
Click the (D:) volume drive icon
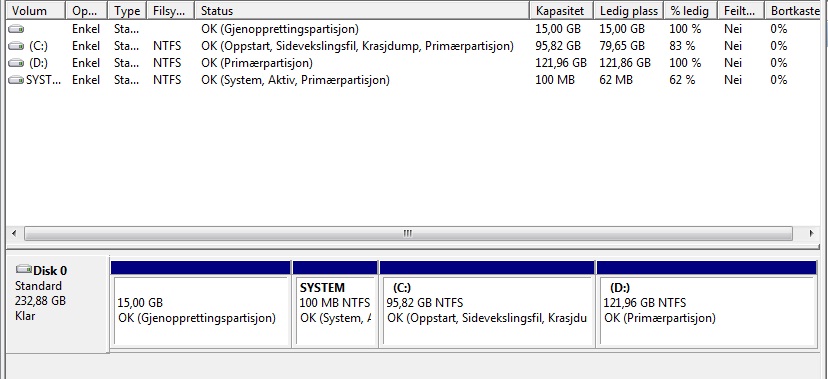pos(16,63)
